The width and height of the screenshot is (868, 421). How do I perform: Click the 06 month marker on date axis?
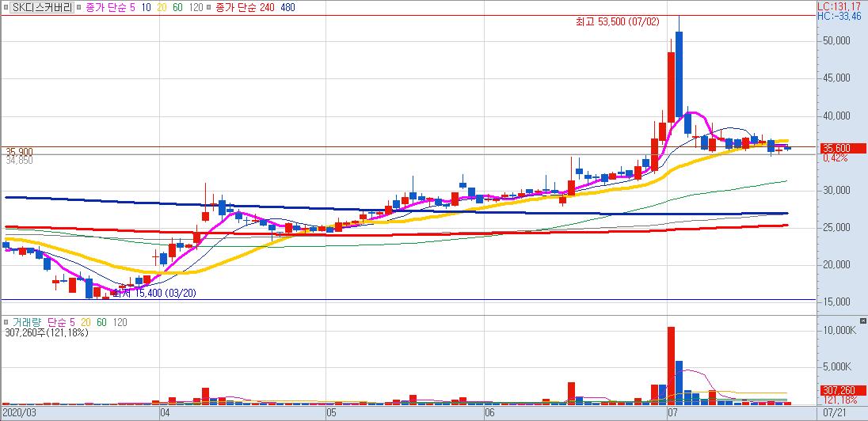point(489,413)
